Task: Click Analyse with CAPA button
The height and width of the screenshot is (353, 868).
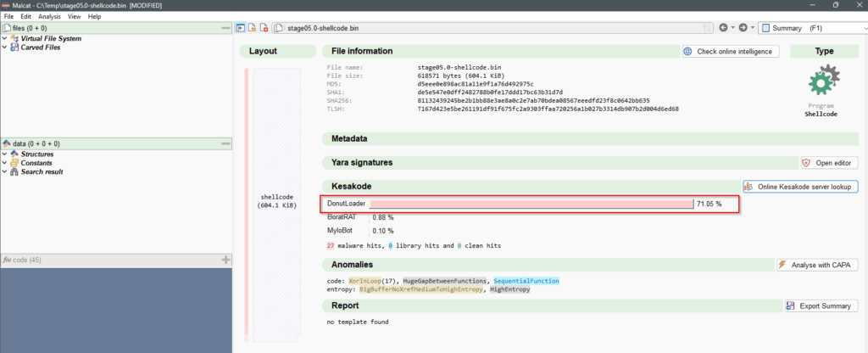Action: 817,265
